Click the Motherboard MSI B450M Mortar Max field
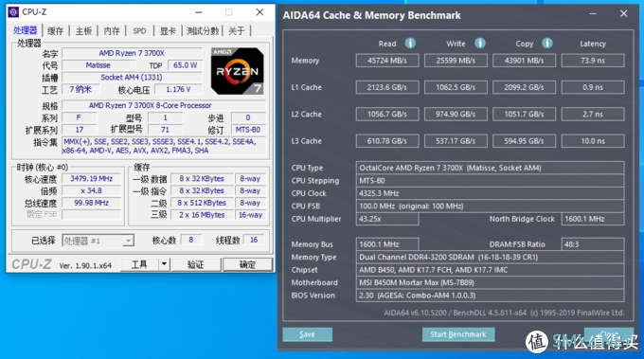The image size is (644, 359). coord(490,282)
